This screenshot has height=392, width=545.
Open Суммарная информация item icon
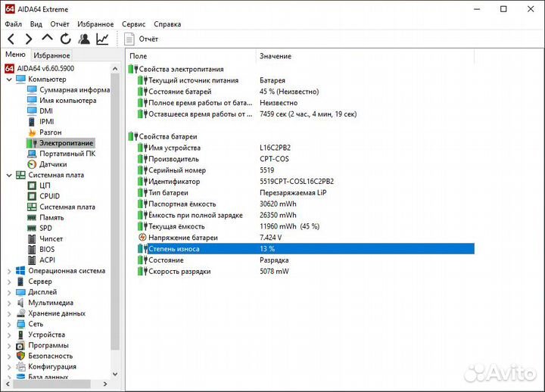point(32,89)
